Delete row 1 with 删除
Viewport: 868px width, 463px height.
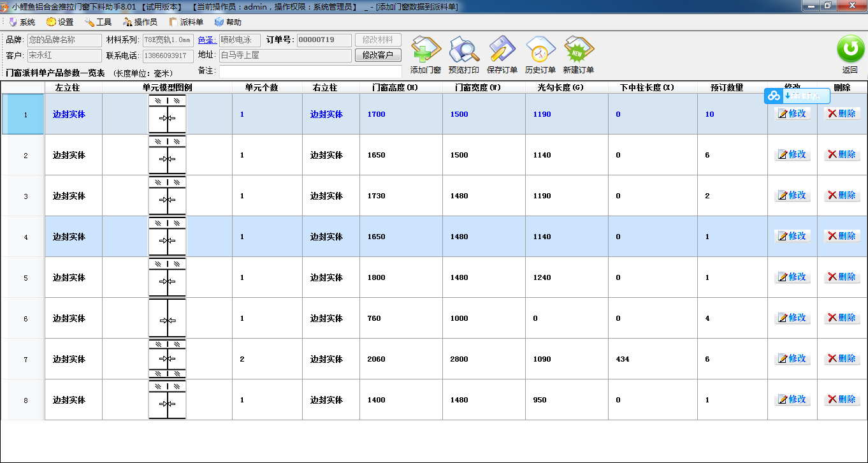[x=842, y=114]
